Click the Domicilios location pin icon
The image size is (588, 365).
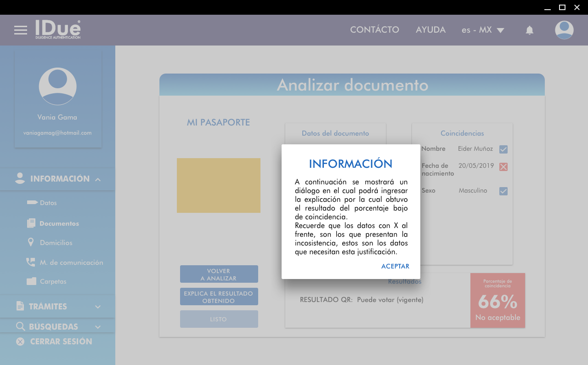pyautogui.click(x=31, y=242)
